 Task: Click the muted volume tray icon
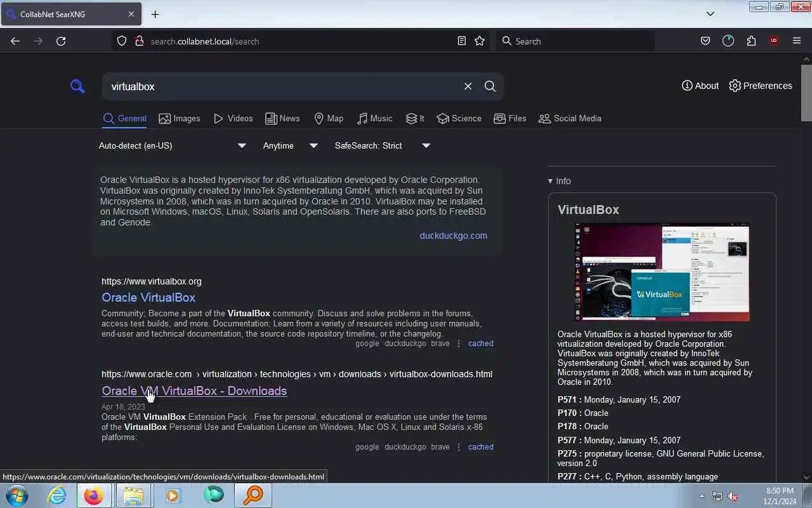click(733, 496)
